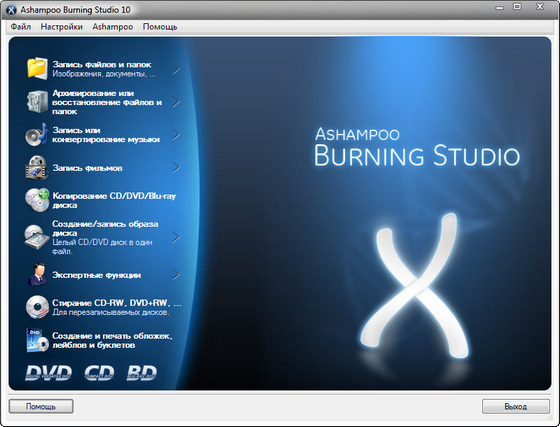Click the disc image drive icon
Screen dimensions: 560x427
coord(37,237)
